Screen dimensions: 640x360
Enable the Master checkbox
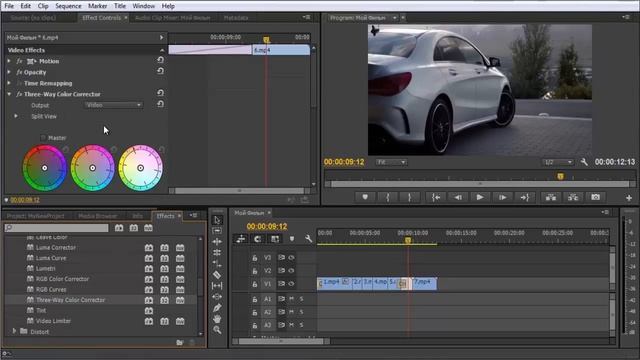43,138
